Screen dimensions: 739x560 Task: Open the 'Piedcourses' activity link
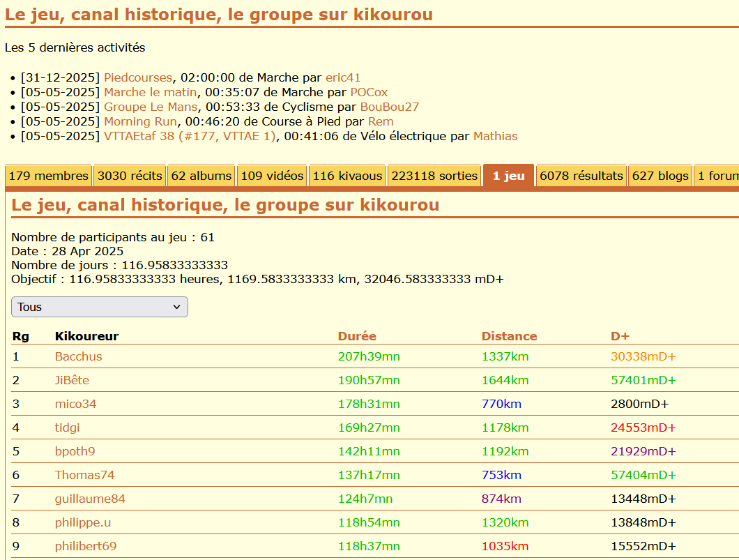click(137, 77)
